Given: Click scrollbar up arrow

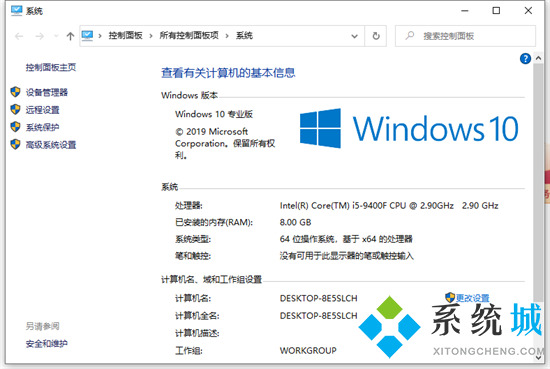Looking at the screenshot, I should click(538, 58).
